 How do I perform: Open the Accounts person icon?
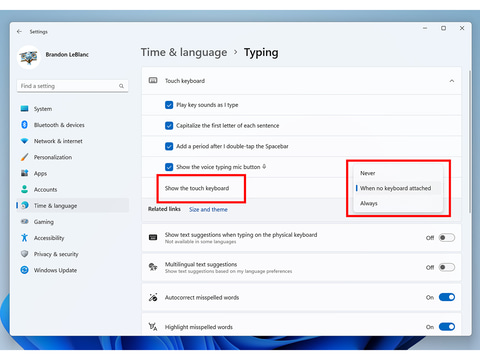point(25,189)
